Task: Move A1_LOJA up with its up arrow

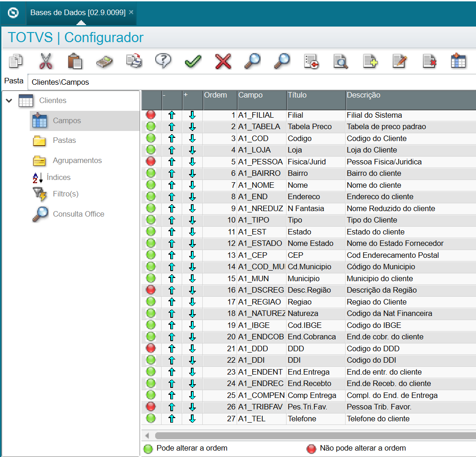Action: coord(172,150)
